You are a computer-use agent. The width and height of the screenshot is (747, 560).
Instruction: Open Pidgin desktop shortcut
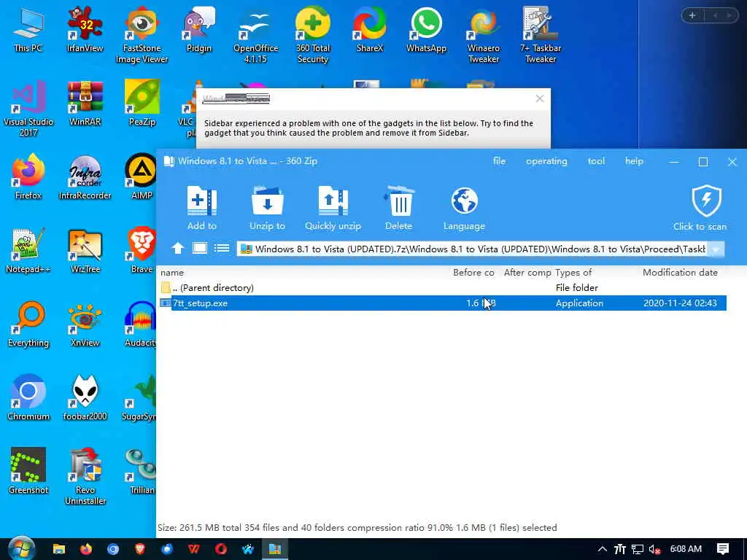(x=198, y=29)
